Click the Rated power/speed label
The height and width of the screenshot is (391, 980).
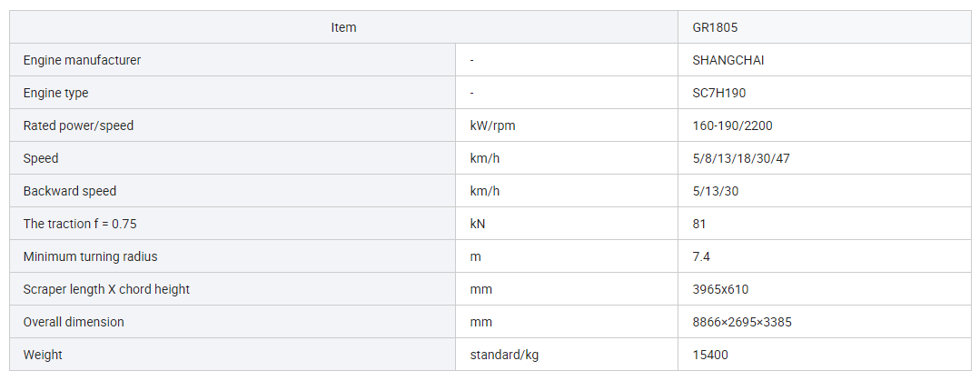click(78, 125)
